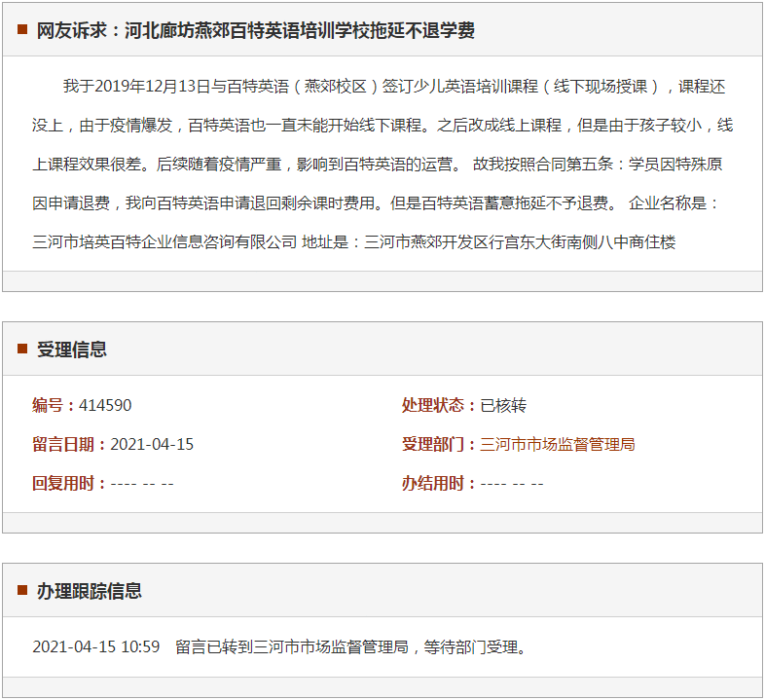The width and height of the screenshot is (765, 700).
Task: Click the red bullet icon beside 办理跟踪信息
Action: coord(22,590)
